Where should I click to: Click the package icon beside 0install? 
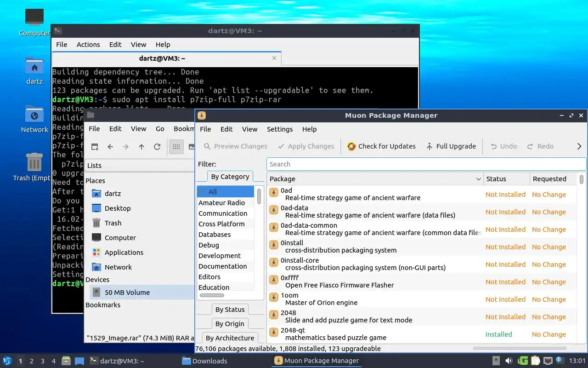[274, 245]
